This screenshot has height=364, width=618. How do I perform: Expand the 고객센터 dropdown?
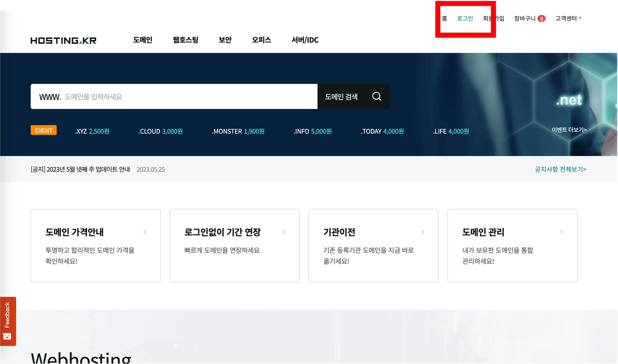pyautogui.click(x=568, y=18)
